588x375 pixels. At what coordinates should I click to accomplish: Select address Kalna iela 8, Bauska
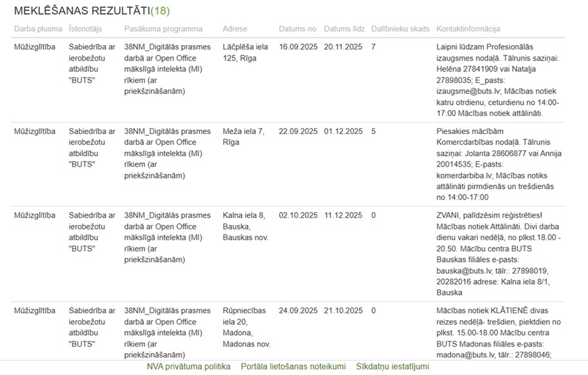click(245, 226)
